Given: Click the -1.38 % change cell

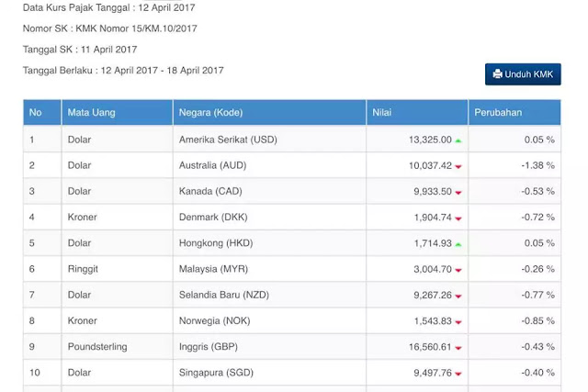Looking at the screenshot, I should 514,165.
